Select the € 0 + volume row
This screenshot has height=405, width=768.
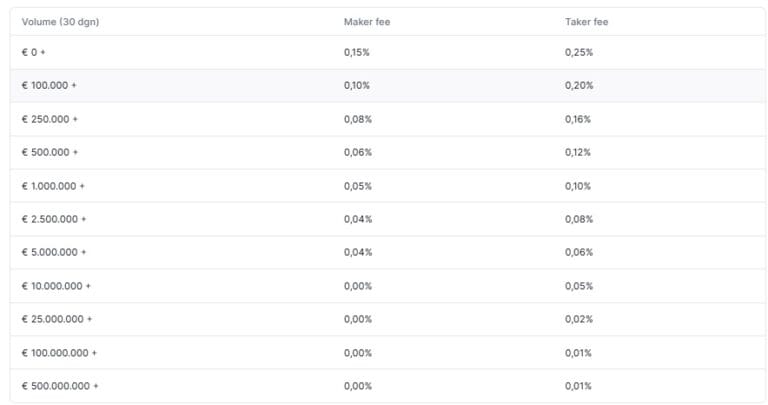coord(34,52)
